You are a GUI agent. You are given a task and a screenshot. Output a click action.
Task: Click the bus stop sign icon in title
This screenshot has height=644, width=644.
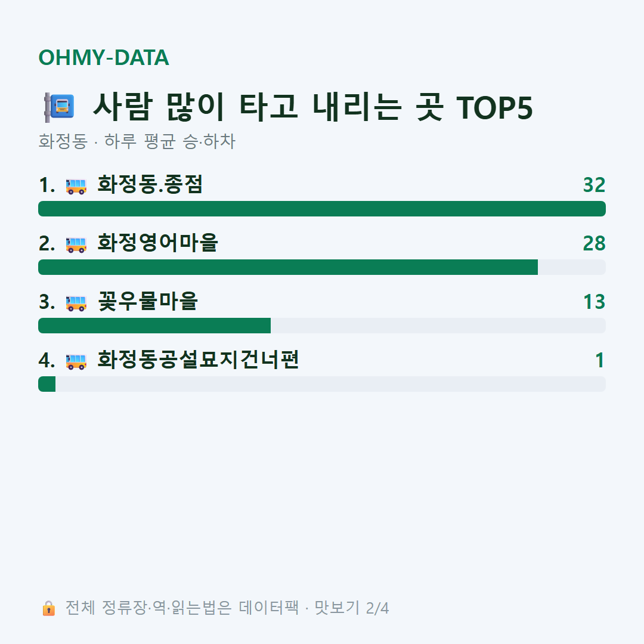(x=60, y=107)
